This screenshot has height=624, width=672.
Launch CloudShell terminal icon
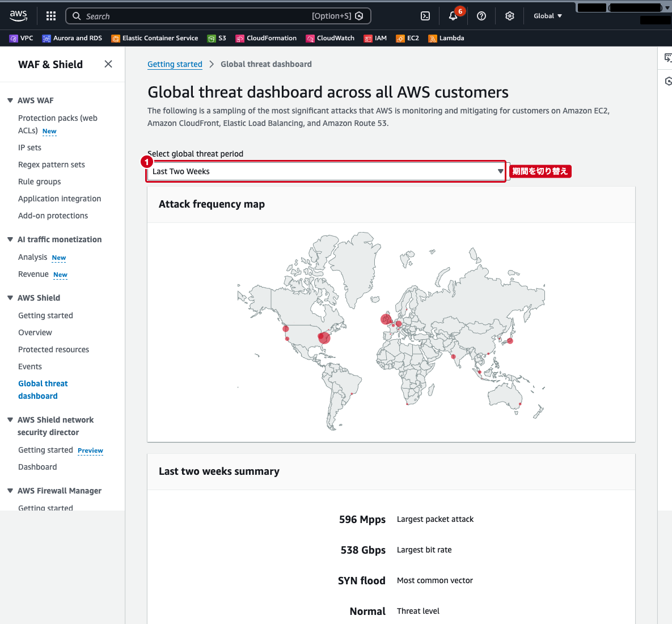[425, 16]
